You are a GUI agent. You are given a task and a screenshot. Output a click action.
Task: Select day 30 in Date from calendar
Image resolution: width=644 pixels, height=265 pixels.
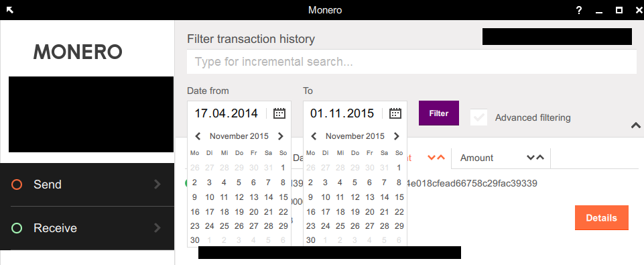point(195,240)
